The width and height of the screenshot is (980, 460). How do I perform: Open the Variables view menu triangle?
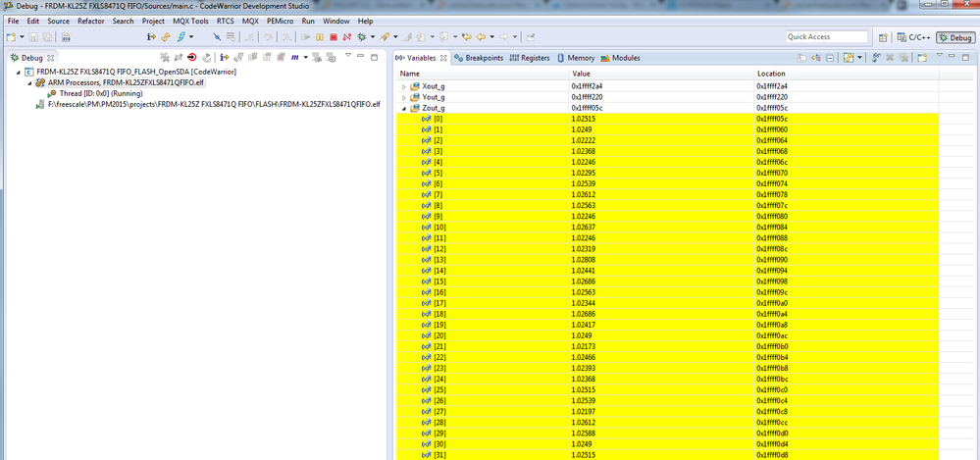[x=940, y=55]
